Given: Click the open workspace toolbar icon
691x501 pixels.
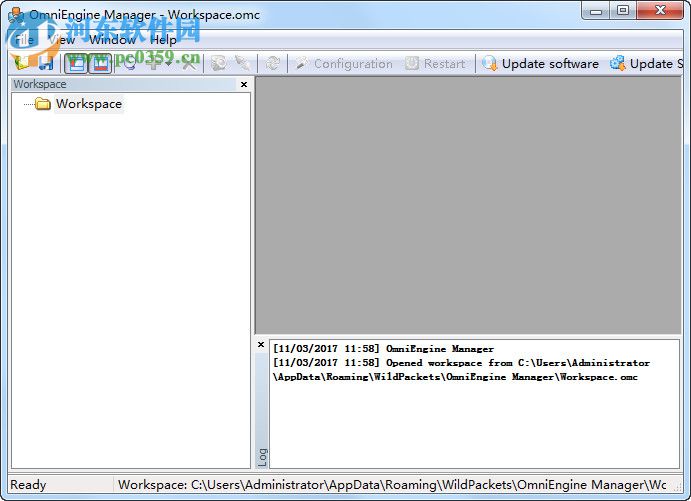Looking at the screenshot, I should tap(22, 63).
